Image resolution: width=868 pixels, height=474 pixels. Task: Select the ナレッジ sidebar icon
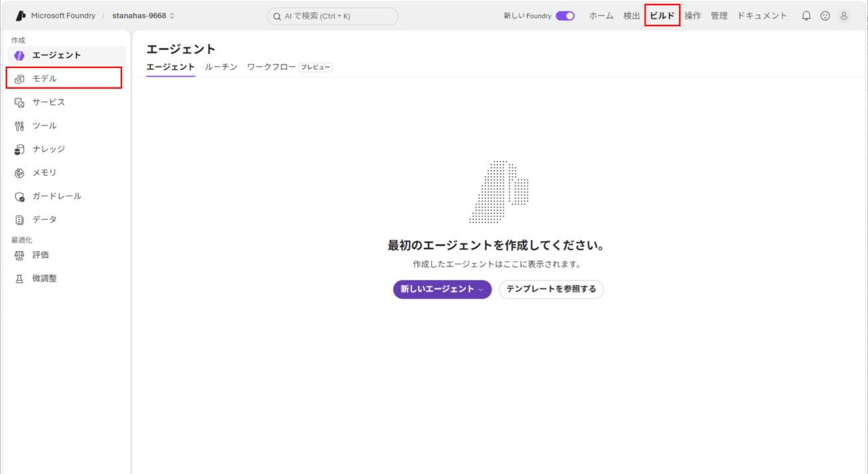[x=19, y=149]
